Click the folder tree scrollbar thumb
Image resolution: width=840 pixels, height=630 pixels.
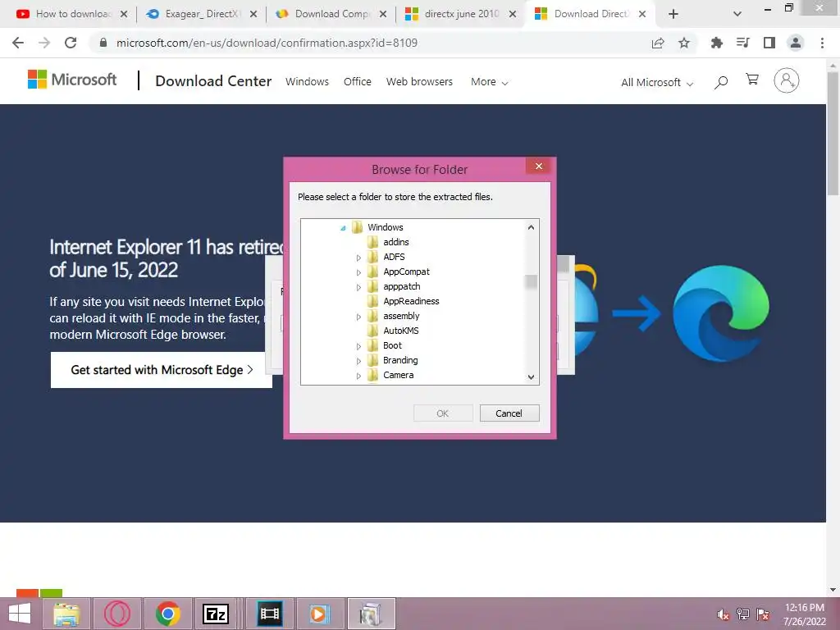click(531, 281)
